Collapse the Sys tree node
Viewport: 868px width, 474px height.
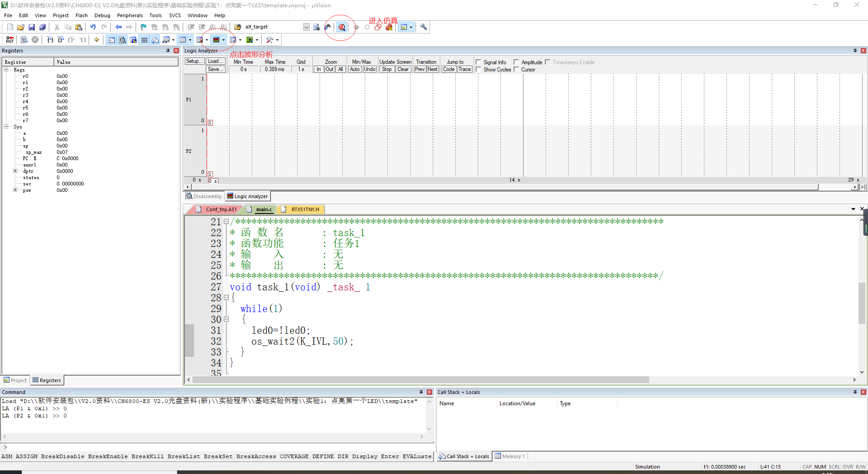tap(6, 127)
